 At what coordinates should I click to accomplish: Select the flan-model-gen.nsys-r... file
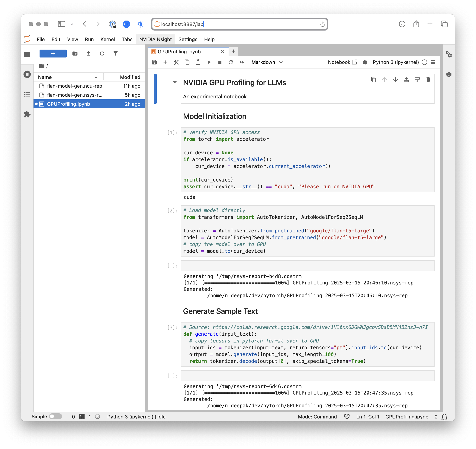click(89, 95)
